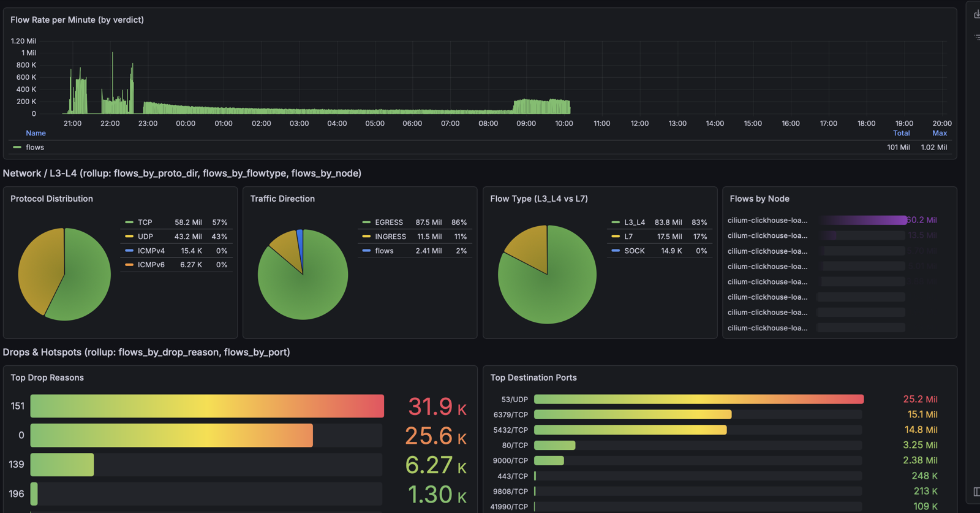Click the export icon at the right edge
Image resolution: width=980 pixels, height=513 pixels.
(x=976, y=13)
